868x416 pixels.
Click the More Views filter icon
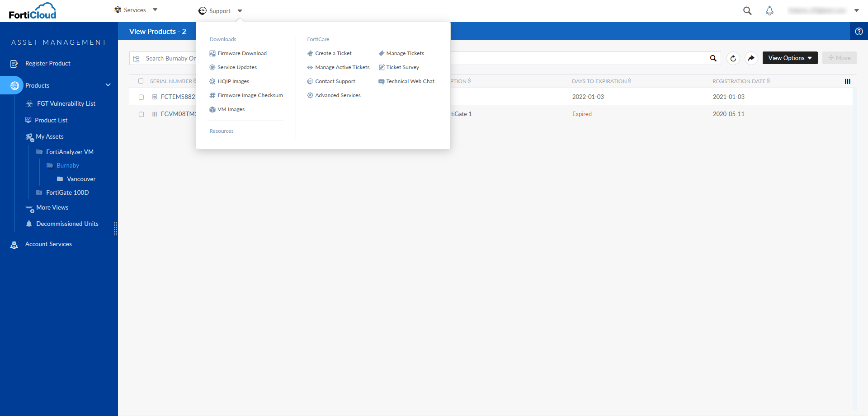coord(30,209)
